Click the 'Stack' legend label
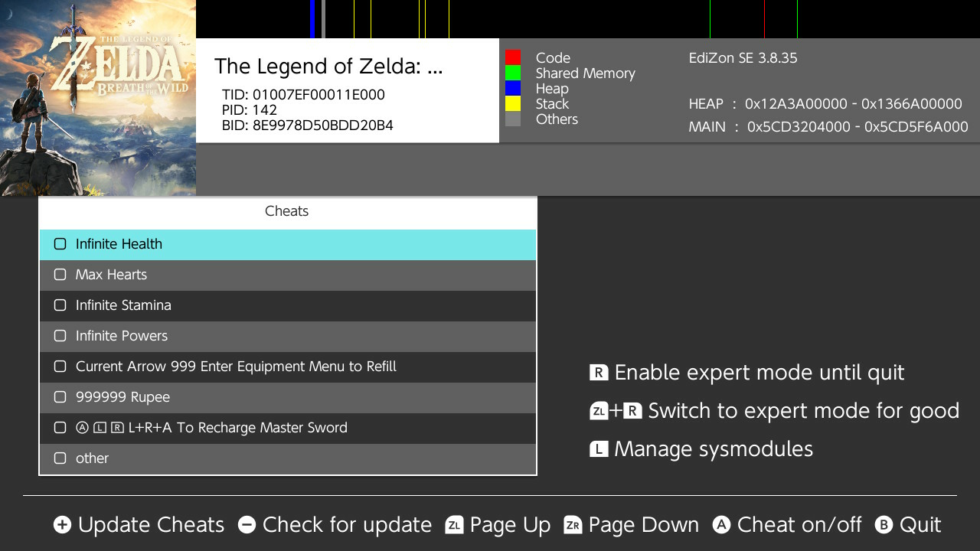Screen dimensions: 980x551 [x=552, y=104]
